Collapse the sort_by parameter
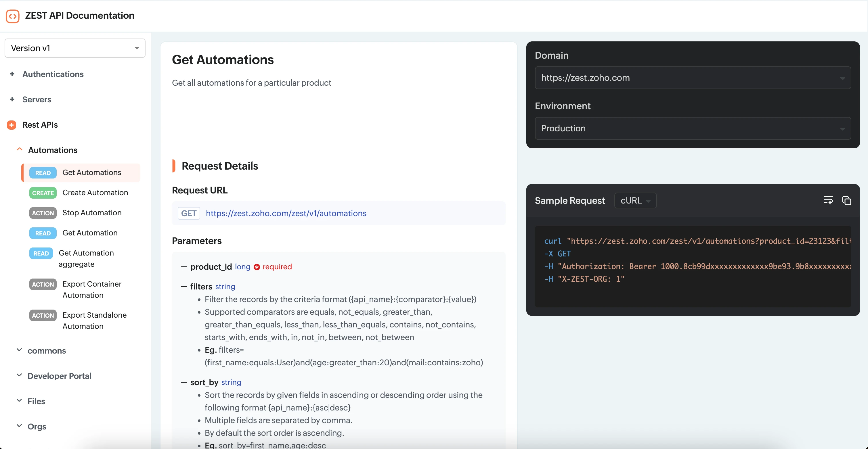Image resolution: width=868 pixels, height=449 pixels. pyautogui.click(x=184, y=382)
